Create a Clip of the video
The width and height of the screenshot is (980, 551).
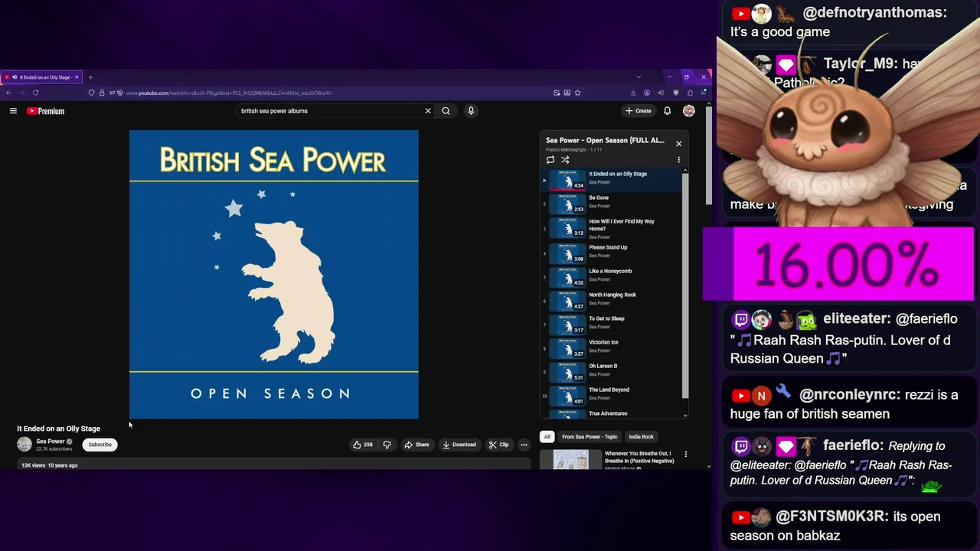click(499, 445)
